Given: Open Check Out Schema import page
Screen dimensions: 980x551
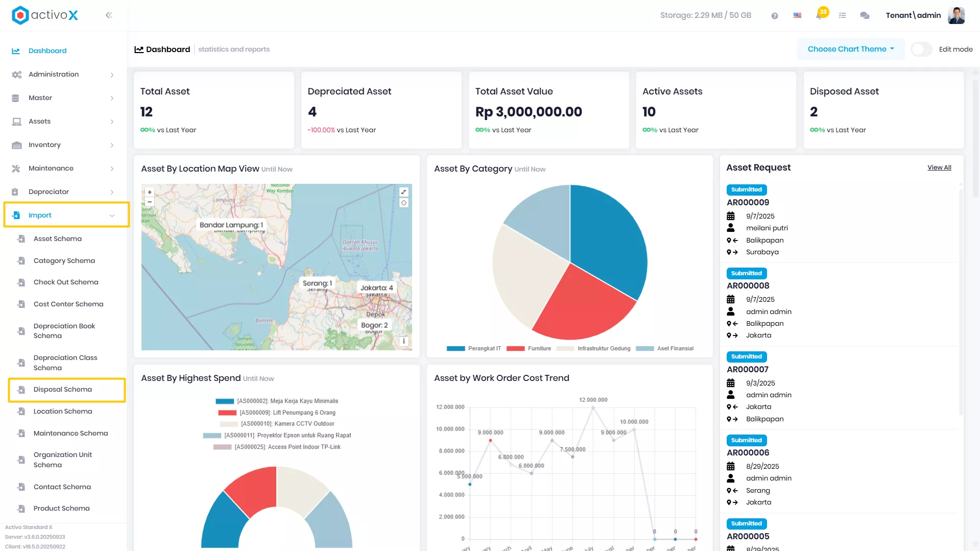Looking at the screenshot, I should coord(66,282).
